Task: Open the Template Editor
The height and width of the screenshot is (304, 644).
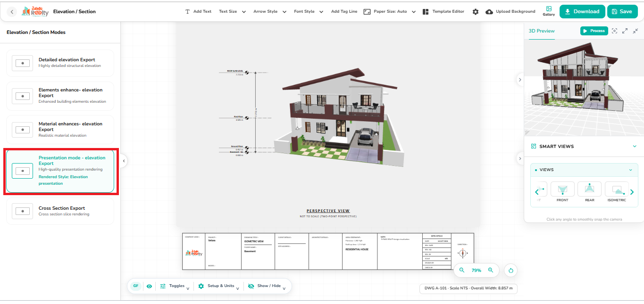Action: (x=443, y=11)
